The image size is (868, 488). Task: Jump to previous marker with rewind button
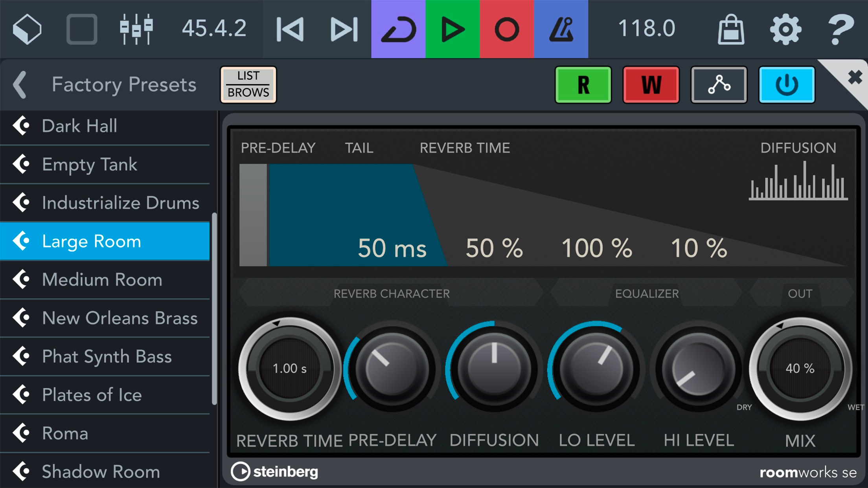(x=290, y=29)
